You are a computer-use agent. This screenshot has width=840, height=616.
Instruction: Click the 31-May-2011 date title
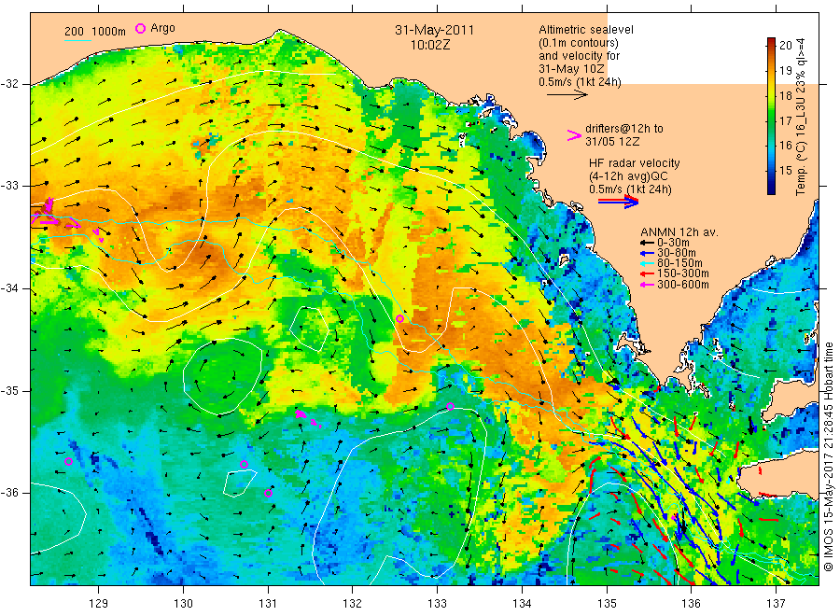point(434,30)
